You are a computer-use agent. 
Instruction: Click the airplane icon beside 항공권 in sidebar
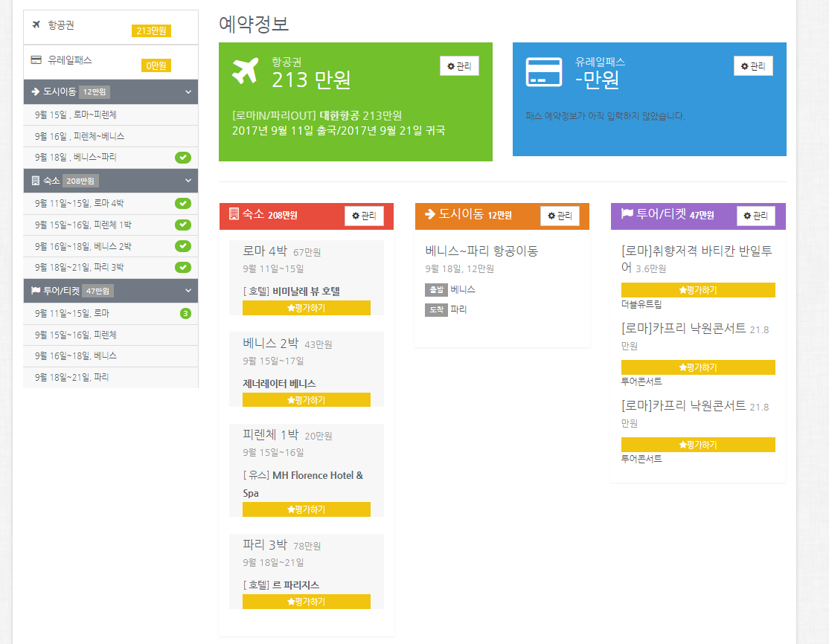[36, 25]
